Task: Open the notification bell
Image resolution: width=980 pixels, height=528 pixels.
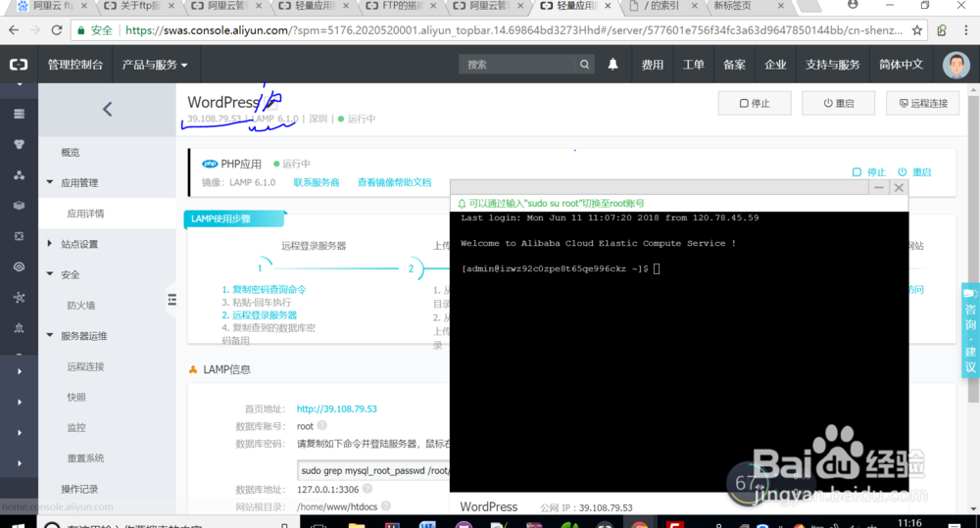Action: point(612,65)
